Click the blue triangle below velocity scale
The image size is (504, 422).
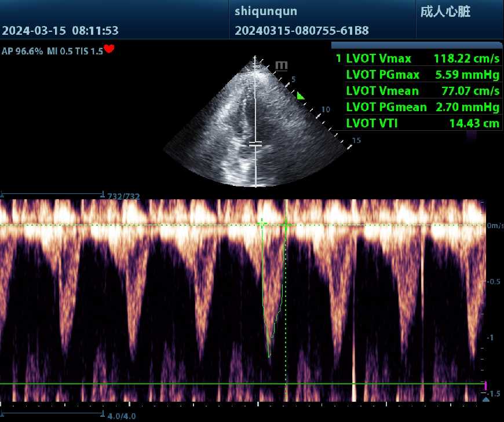click(x=485, y=399)
